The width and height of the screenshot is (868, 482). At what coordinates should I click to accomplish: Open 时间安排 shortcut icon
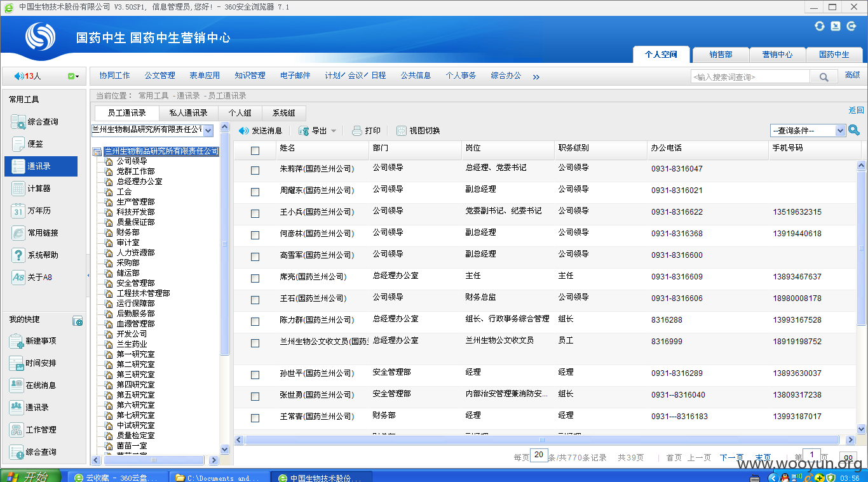pyautogui.click(x=17, y=363)
